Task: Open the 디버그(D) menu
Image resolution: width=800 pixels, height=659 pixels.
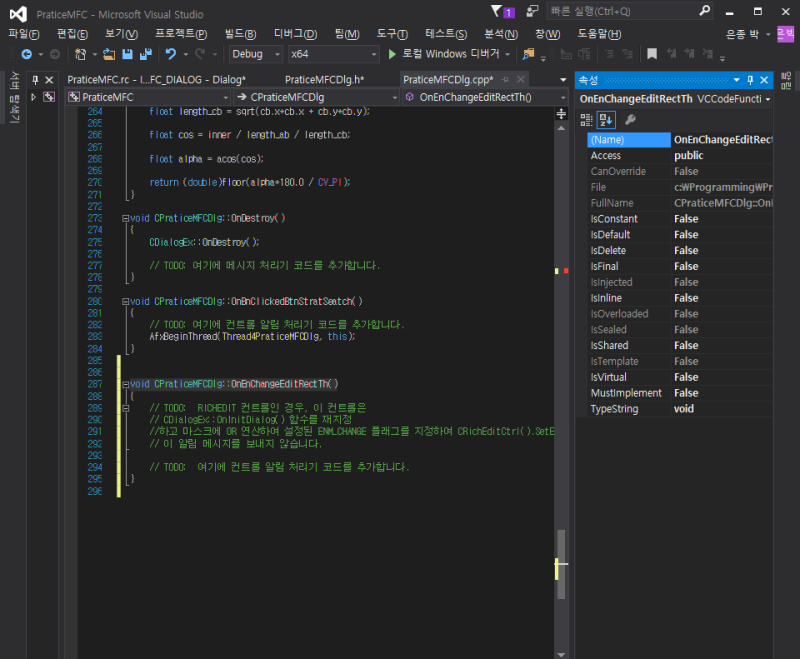Action: tap(295, 34)
